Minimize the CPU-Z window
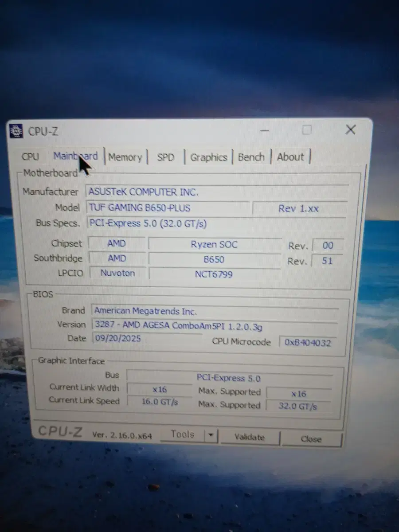The image size is (399, 532). tap(265, 130)
